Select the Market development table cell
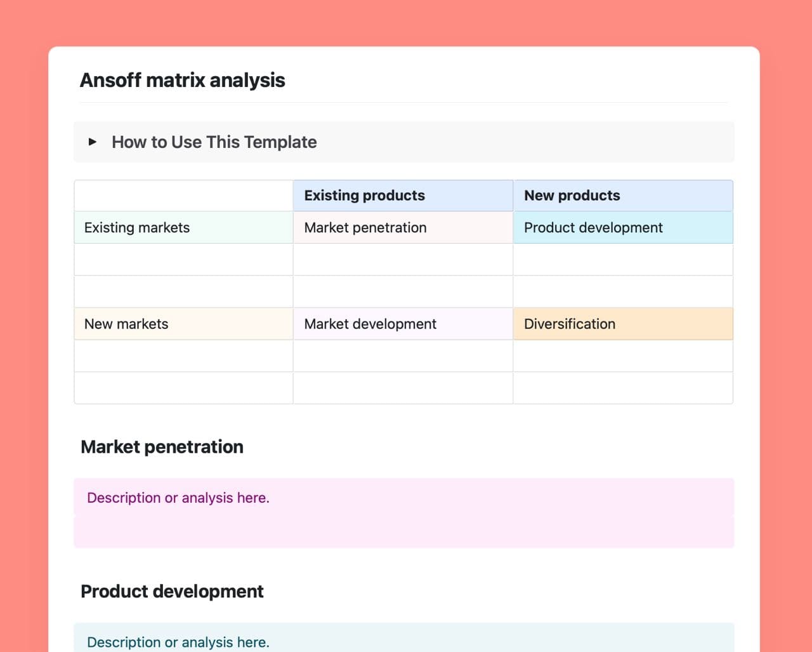Screen dimensions: 812x652 click(x=402, y=324)
